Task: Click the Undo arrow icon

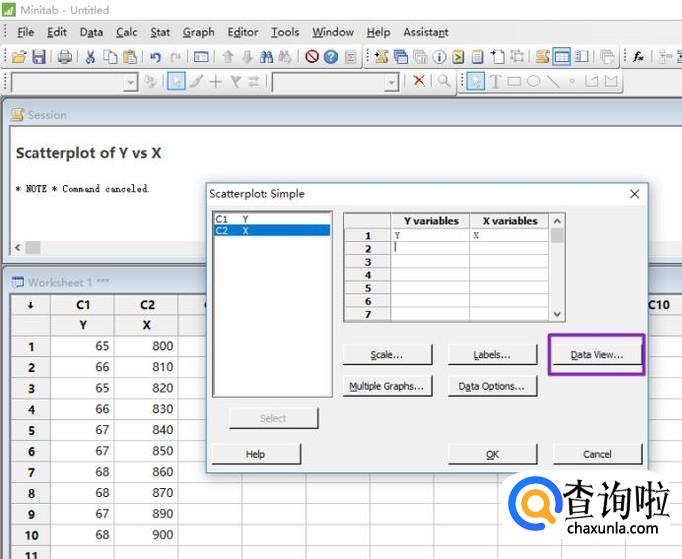Action: pos(155,57)
